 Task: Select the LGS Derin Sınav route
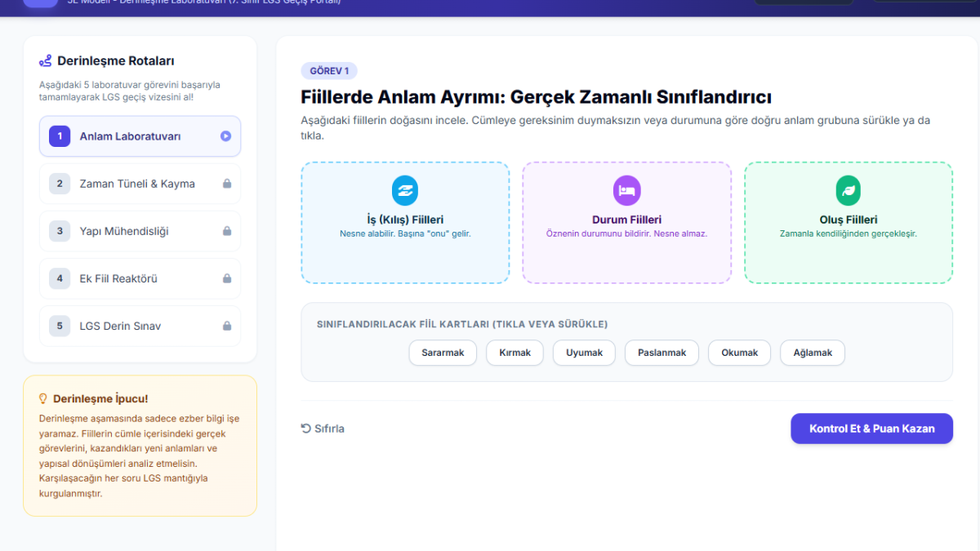click(140, 326)
